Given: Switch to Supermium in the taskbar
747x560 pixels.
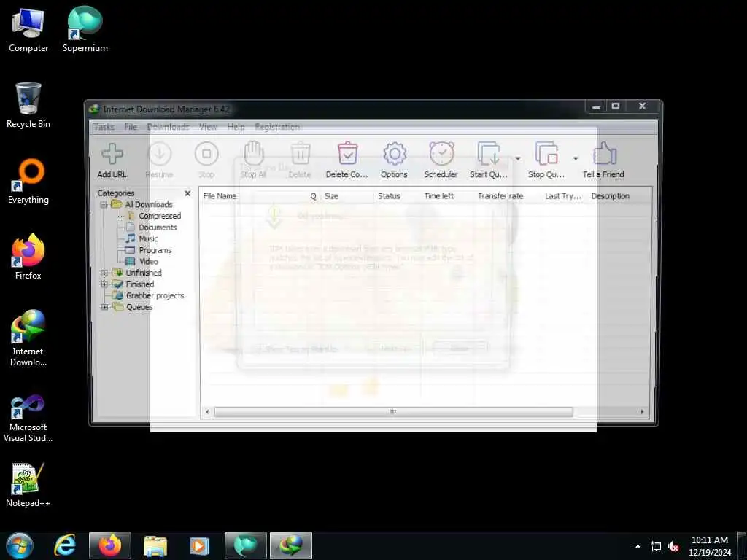Looking at the screenshot, I should (x=246, y=545).
